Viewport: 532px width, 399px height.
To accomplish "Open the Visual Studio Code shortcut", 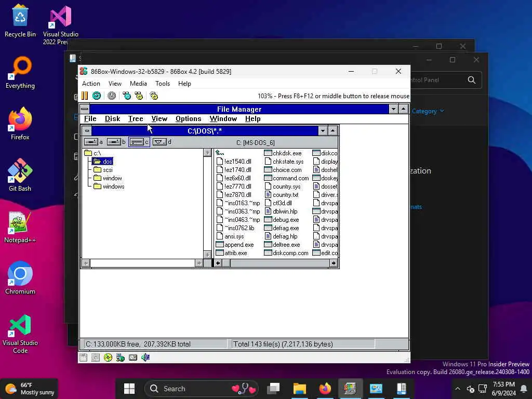I will [20, 334].
